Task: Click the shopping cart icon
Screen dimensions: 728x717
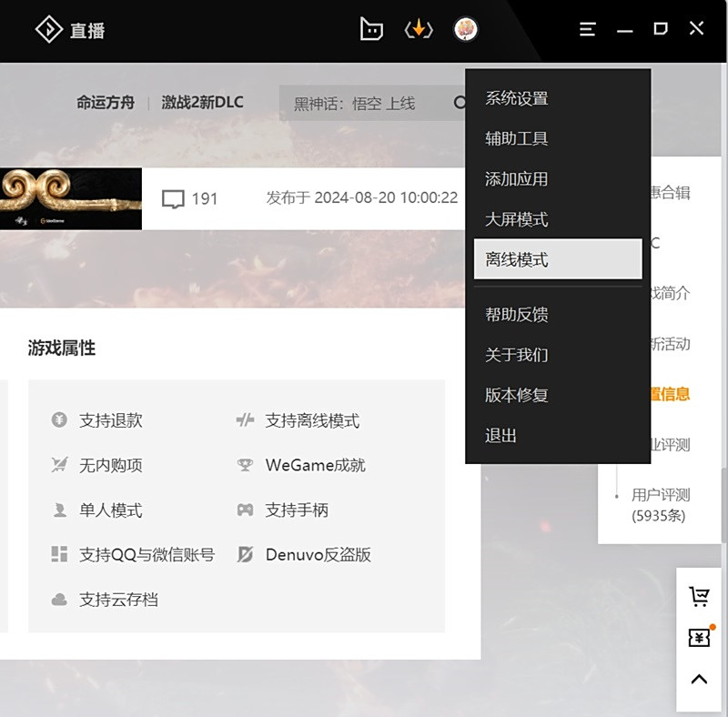Action: (x=698, y=595)
